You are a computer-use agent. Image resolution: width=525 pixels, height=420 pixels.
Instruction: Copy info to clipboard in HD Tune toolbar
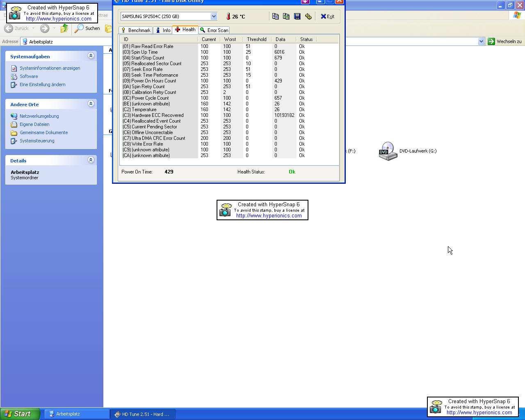click(x=275, y=16)
